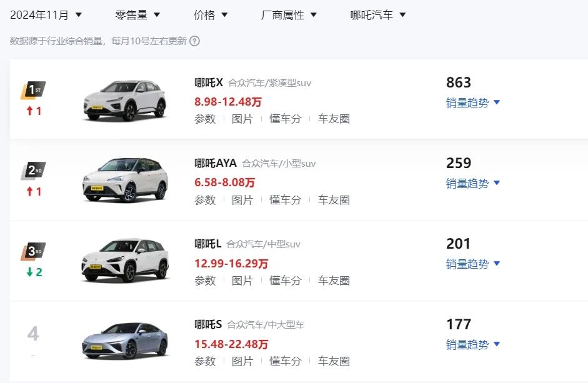This screenshot has width=588, height=383.
Task: Open 懂车分 for 哪吒L
Action: (286, 281)
